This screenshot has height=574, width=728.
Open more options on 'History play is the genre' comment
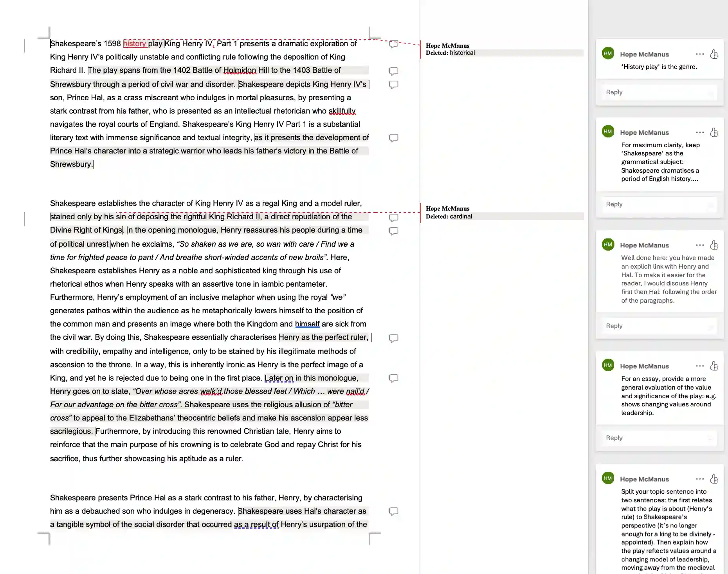pos(700,54)
